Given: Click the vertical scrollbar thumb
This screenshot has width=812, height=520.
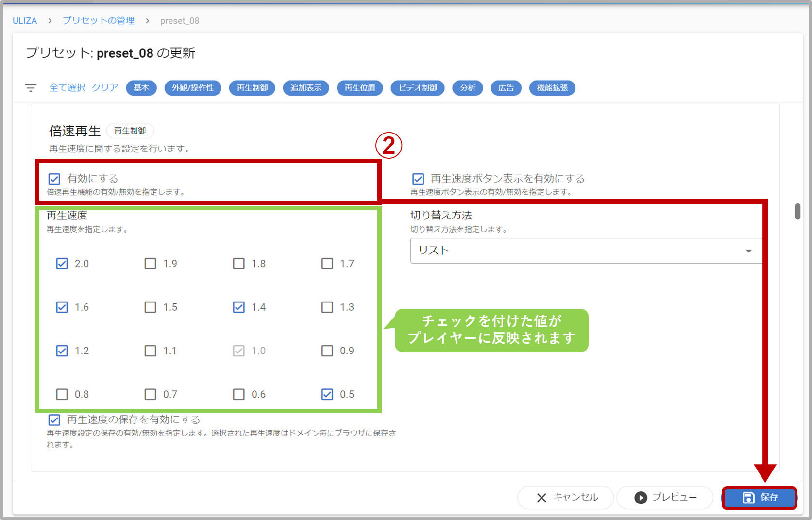Looking at the screenshot, I should click(x=797, y=212).
